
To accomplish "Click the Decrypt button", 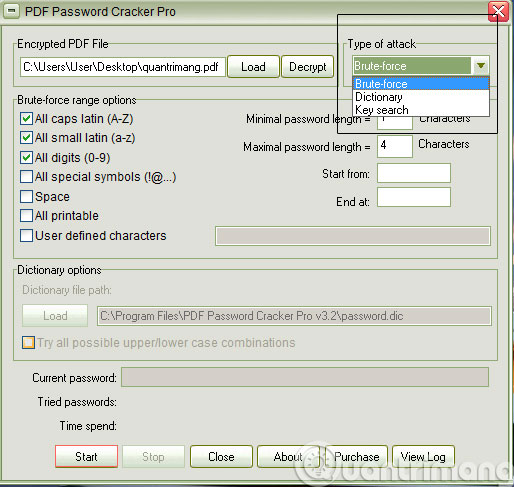I will coord(308,67).
